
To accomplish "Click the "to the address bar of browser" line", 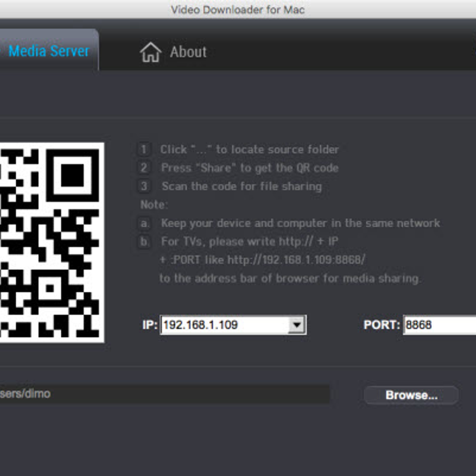I will [290, 278].
